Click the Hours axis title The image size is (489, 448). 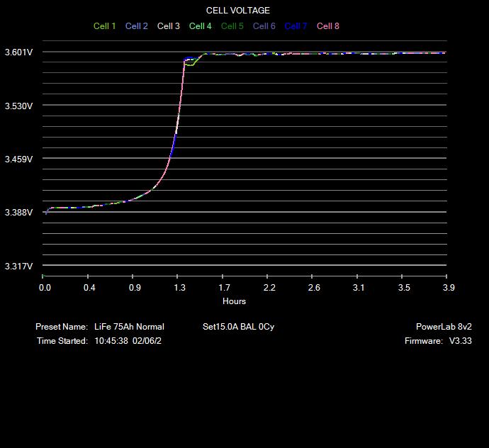point(235,301)
